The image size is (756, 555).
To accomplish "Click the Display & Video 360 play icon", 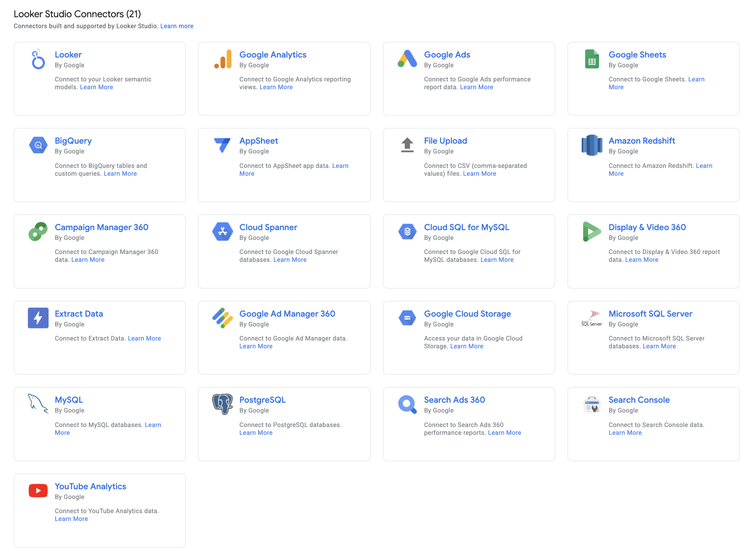I will (x=591, y=232).
